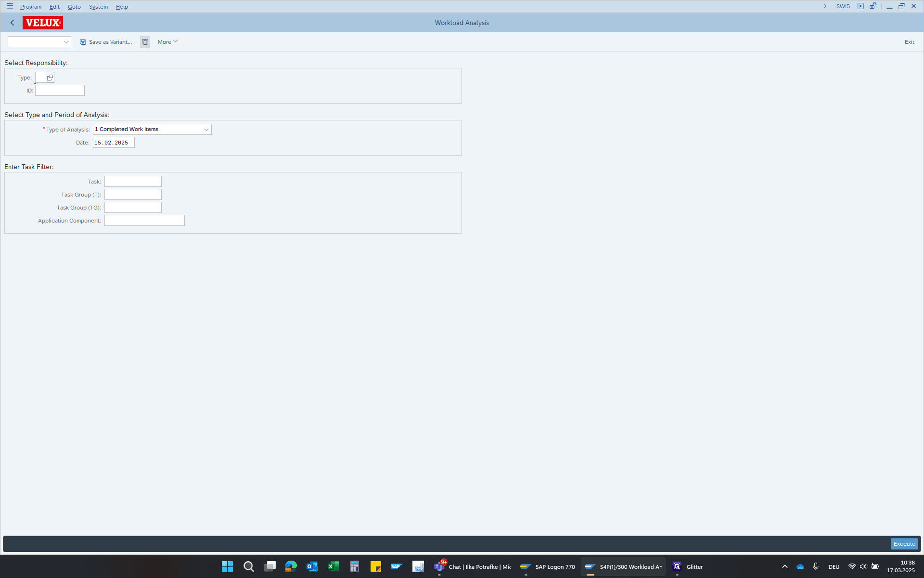Click the new GUI window icon
Viewport: 924px width, 578px height.
860,6
